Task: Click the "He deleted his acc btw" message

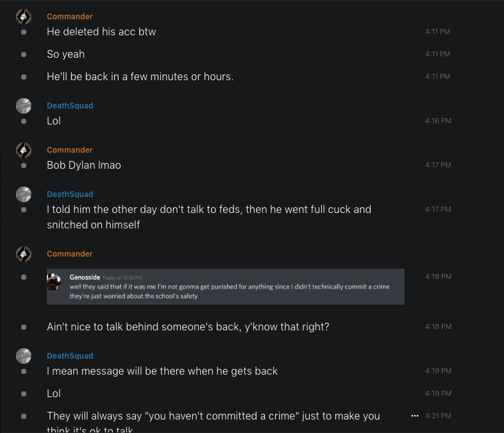Action: pyautogui.click(x=101, y=31)
